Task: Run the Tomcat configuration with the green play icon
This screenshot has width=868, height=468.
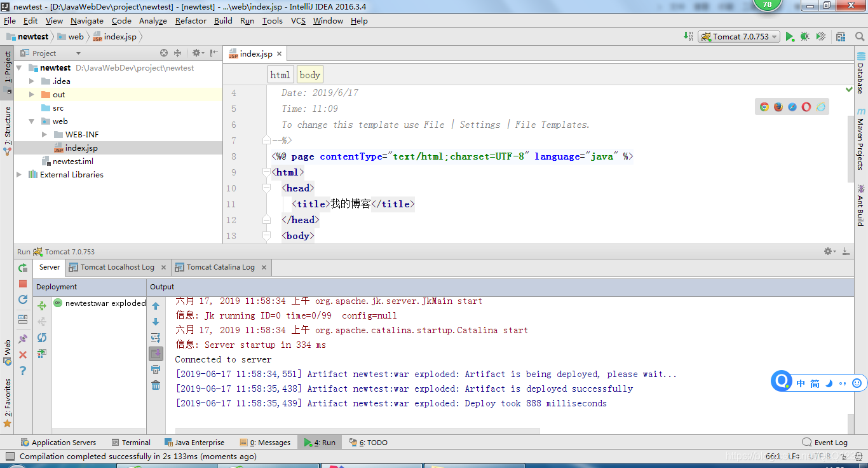Action: click(789, 37)
